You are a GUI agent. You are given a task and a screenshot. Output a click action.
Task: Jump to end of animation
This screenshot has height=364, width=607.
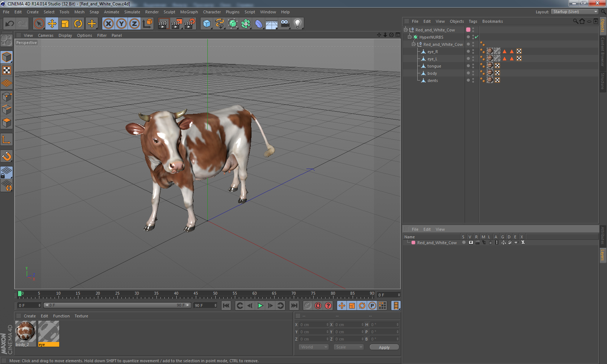[294, 305]
